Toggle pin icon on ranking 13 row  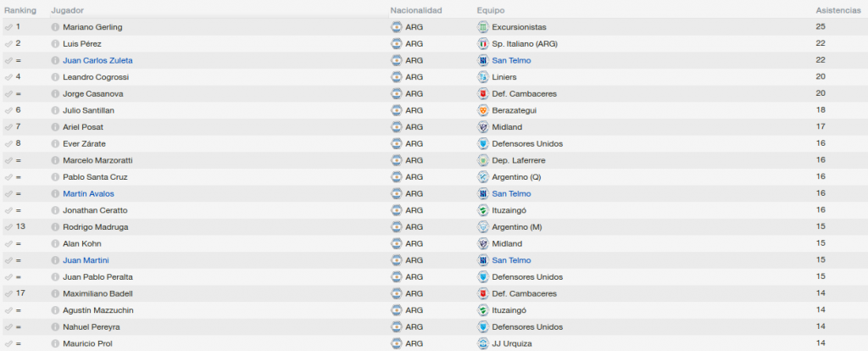click(8, 227)
